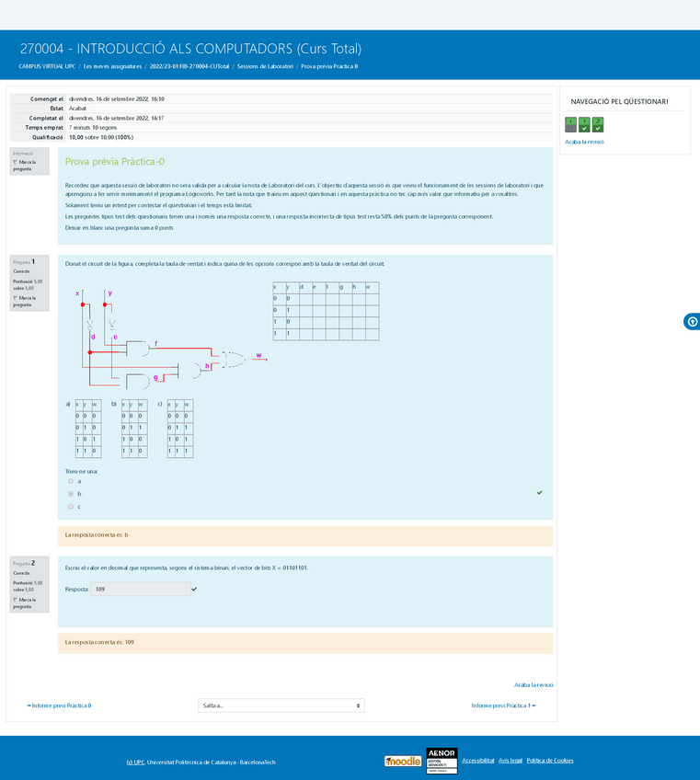Viewport: 700px width, 780px height.
Task: Click the circuit diagram image
Action: pyautogui.click(x=170, y=339)
